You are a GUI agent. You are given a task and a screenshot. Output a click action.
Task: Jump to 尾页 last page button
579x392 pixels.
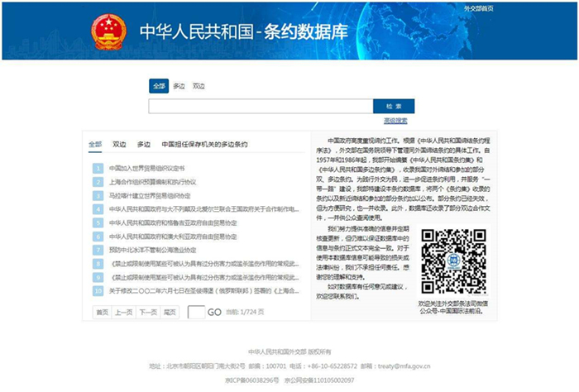170,313
